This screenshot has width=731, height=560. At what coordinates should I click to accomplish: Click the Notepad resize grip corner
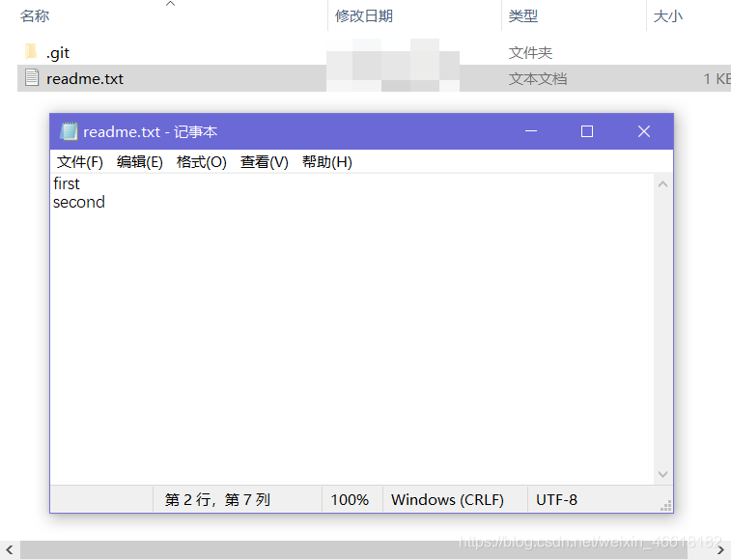pyautogui.click(x=666, y=506)
